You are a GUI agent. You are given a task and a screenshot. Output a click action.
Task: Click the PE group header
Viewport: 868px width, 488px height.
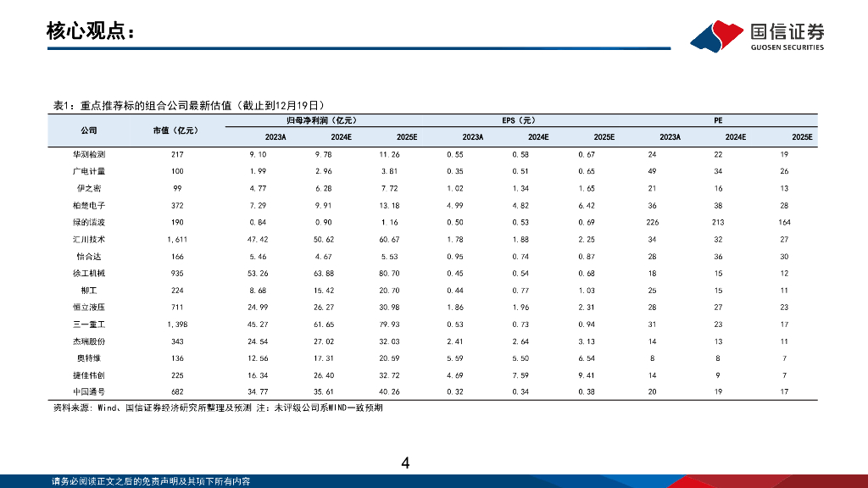718,120
